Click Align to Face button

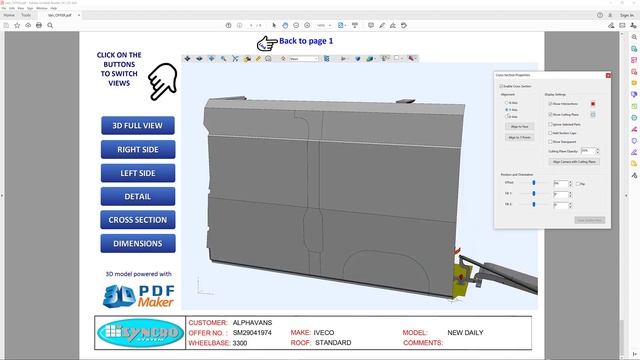(x=519, y=127)
